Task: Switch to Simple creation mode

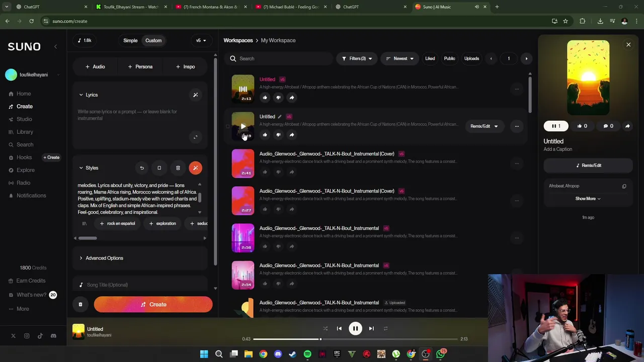Action: click(130, 41)
